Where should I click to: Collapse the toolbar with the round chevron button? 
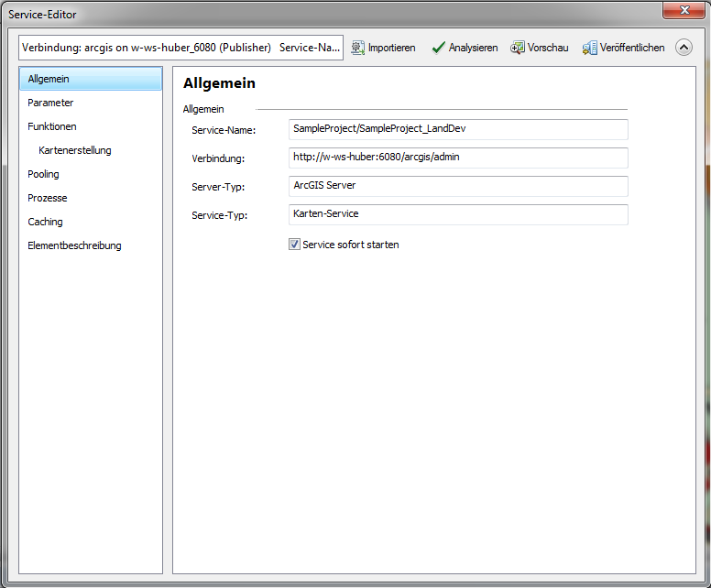(x=684, y=48)
